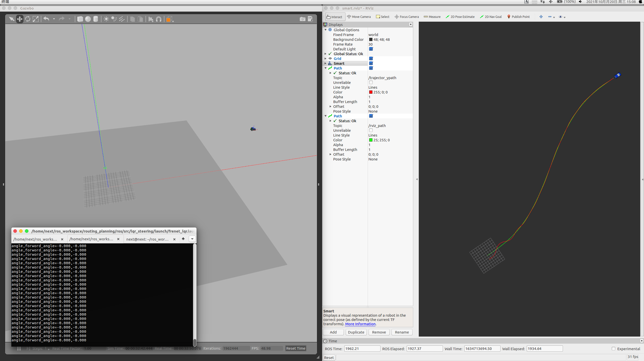The image size is (644, 361).
Task: Click the Duplicate display button
Action: point(356,332)
